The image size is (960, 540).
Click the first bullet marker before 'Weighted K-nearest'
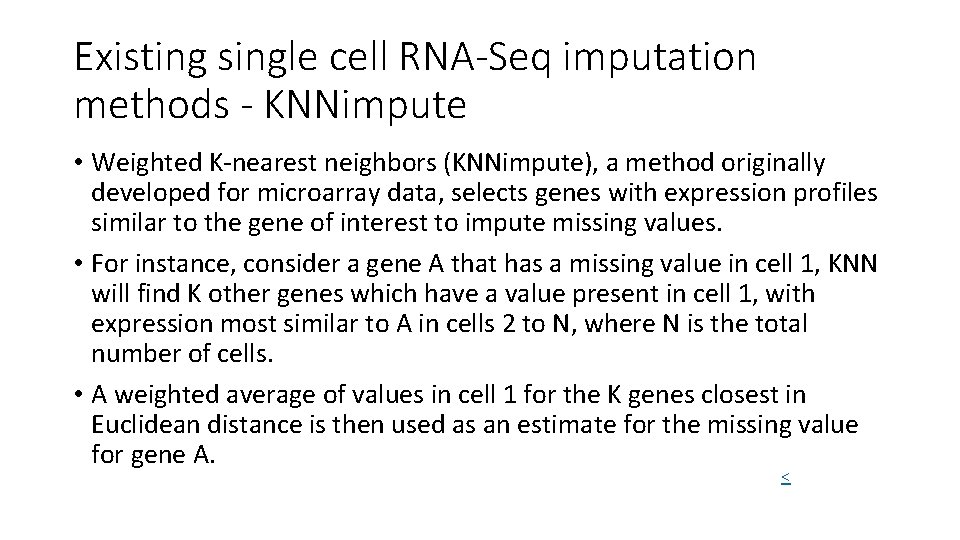click(80, 163)
